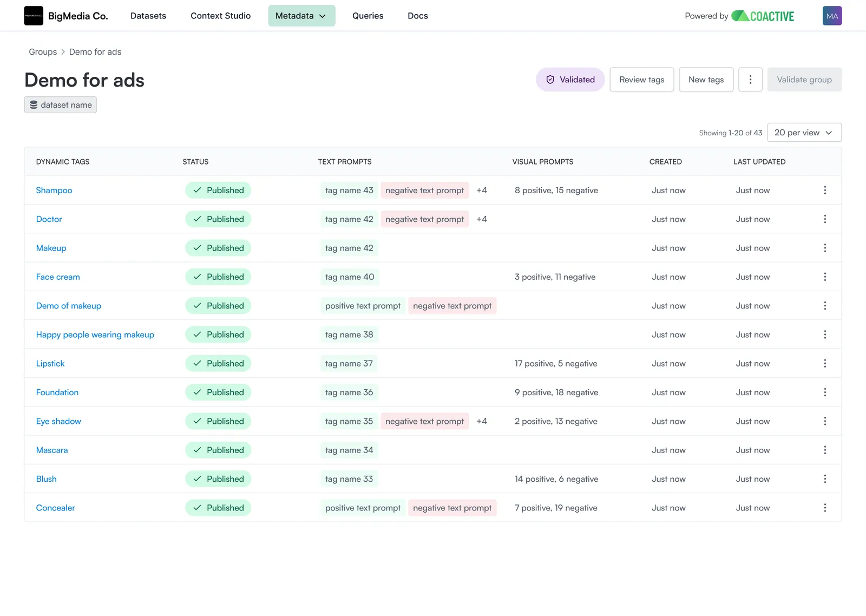
Task: Click the Validate group button
Action: [804, 80]
